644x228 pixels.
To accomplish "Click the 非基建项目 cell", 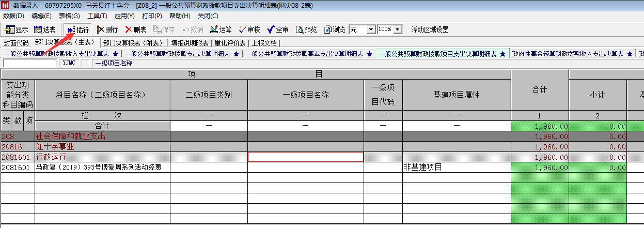I will [x=457, y=168].
